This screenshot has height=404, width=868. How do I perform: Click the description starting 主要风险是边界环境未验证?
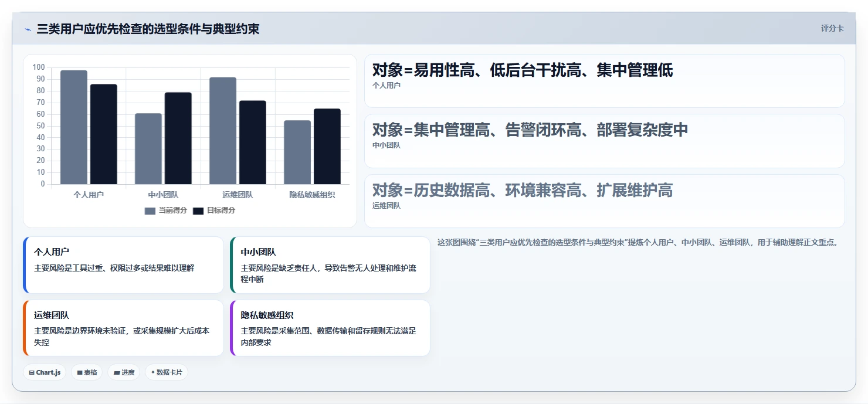121,337
